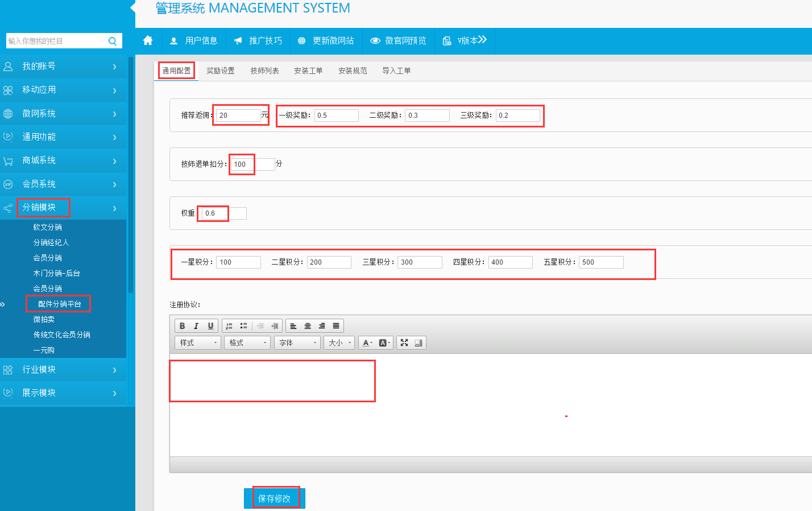
Task: Expand the 商城系统 sidebar section
Action: (x=63, y=160)
